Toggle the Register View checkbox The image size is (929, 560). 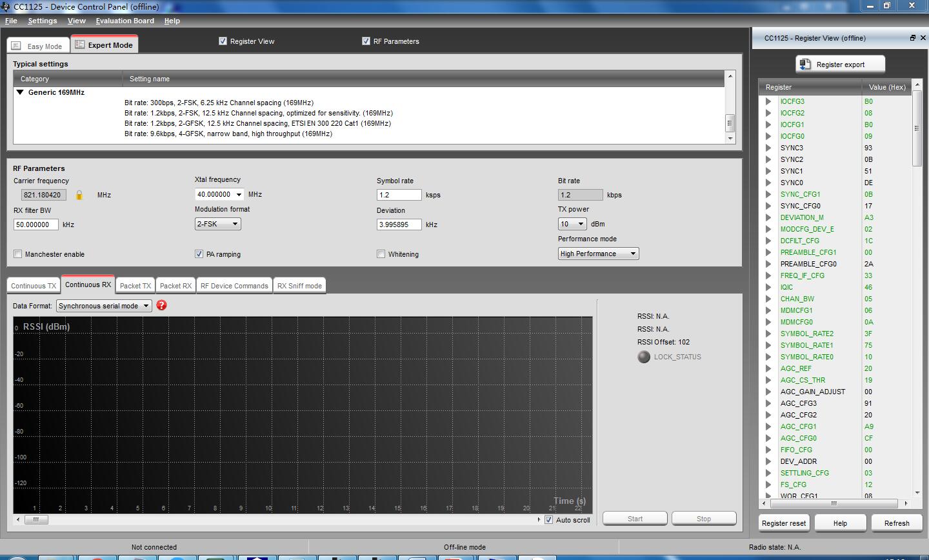tap(223, 41)
